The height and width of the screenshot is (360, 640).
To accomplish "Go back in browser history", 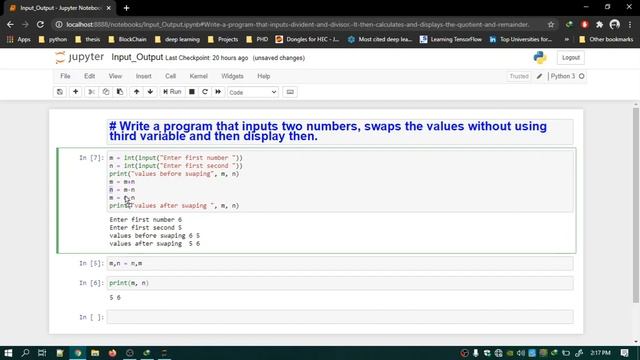I will (10, 24).
